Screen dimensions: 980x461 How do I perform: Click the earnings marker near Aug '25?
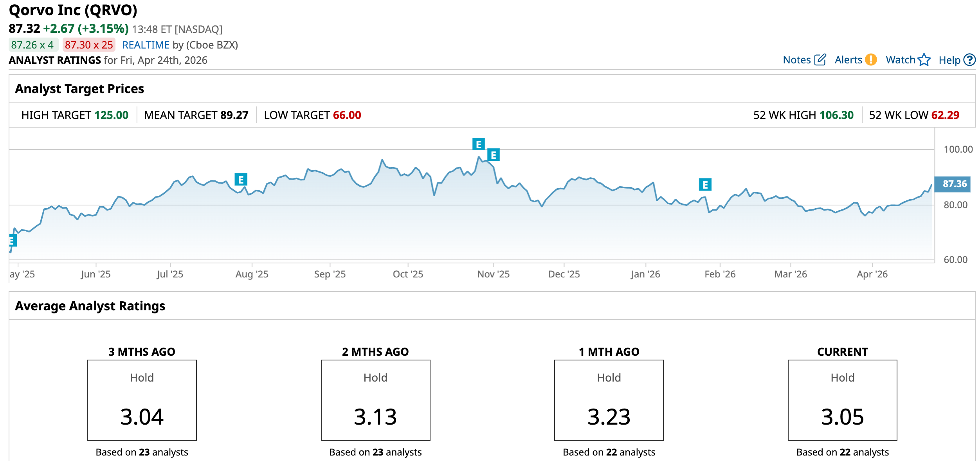click(241, 180)
